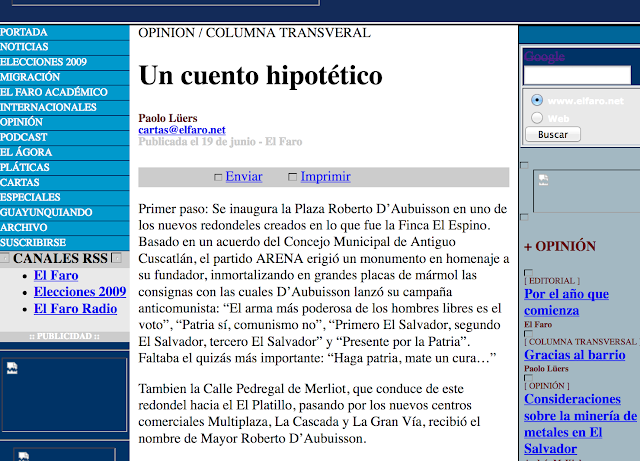Click small icon above the EDITORIAL label
The image size is (640, 461).
528,272
